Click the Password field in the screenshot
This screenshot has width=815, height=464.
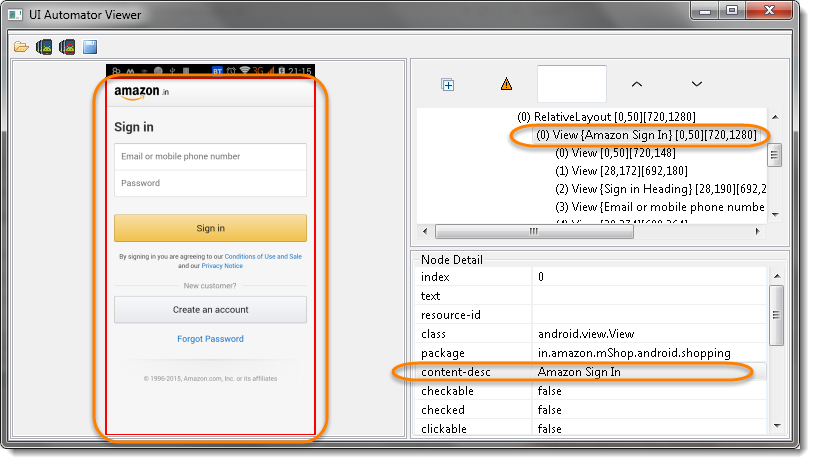(x=211, y=183)
